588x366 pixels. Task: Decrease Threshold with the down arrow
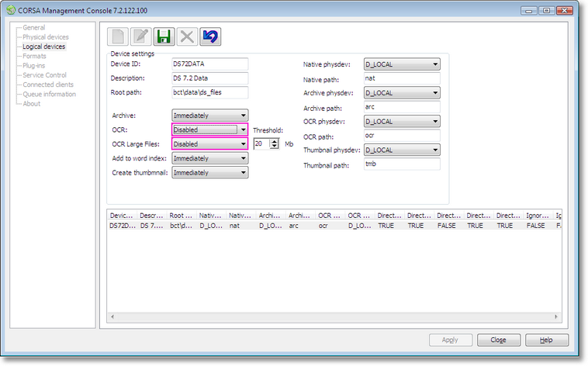(x=275, y=147)
